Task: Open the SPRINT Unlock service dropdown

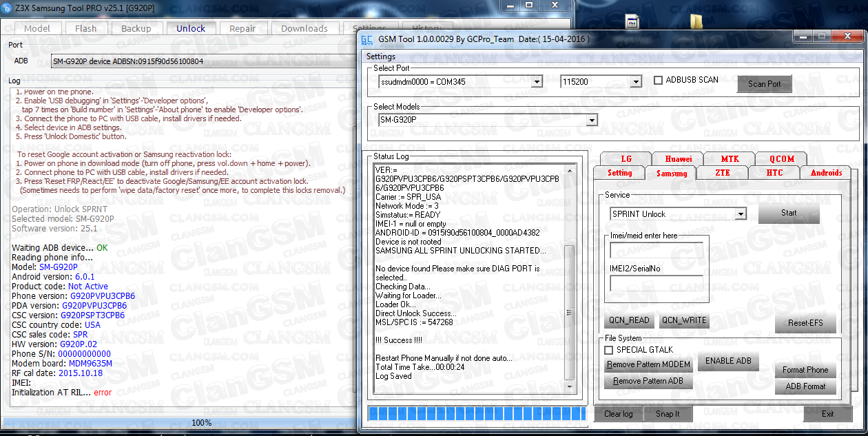Action: (741, 214)
